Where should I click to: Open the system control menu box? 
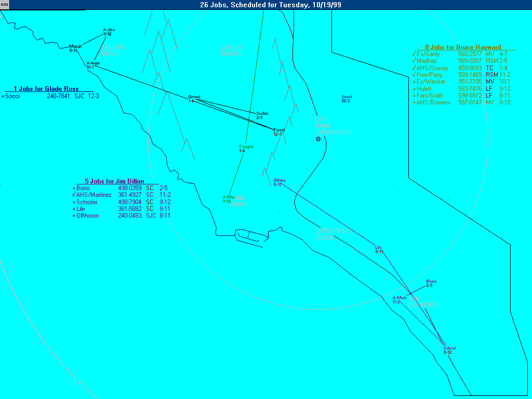[x=5, y=5]
